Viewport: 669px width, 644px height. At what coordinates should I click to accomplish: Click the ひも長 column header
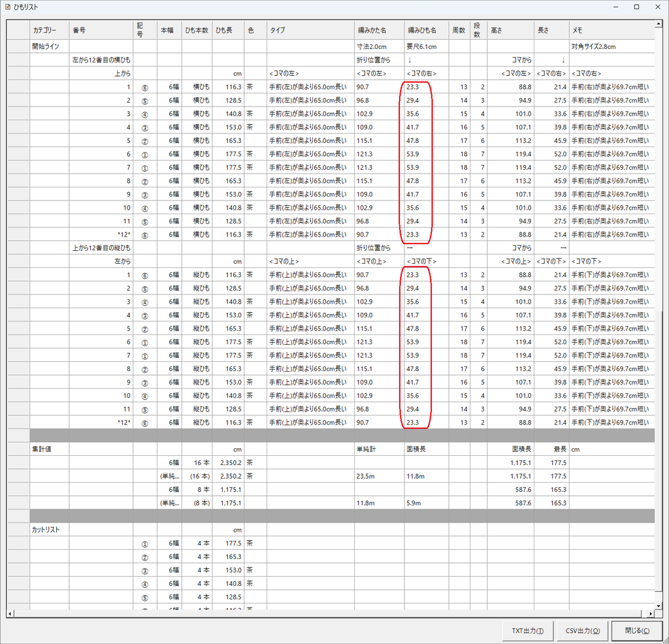pyautogui.click(x=228, y=30)
